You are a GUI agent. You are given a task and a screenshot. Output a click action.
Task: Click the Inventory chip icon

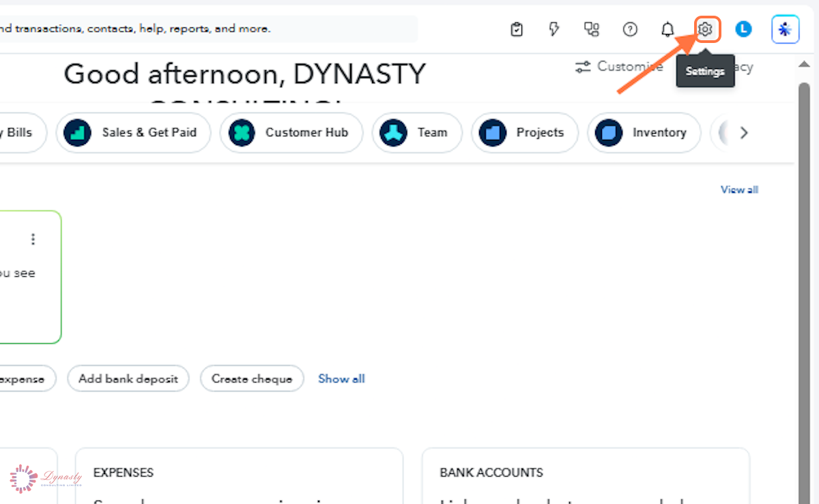608,132
